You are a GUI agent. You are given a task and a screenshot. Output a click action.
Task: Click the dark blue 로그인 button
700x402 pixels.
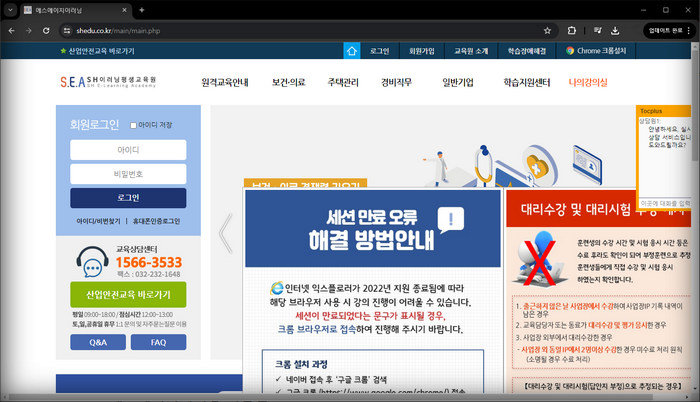[128, 198]
